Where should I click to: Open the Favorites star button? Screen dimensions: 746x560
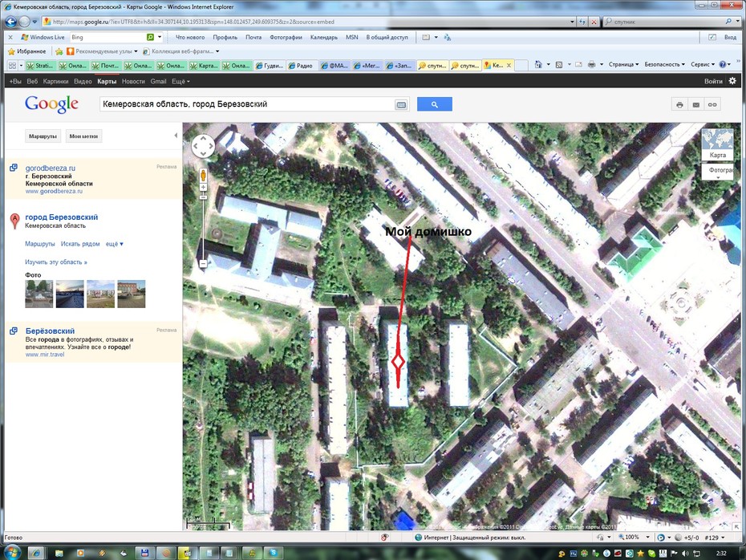pos(26,51)
